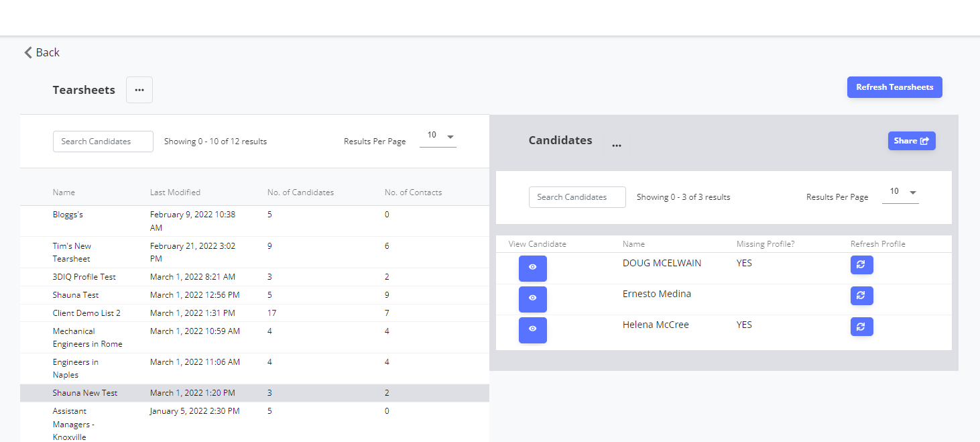Select the 3DIQ Profile Test tearsheet
The image size is (980, 442).
(255, 277)
